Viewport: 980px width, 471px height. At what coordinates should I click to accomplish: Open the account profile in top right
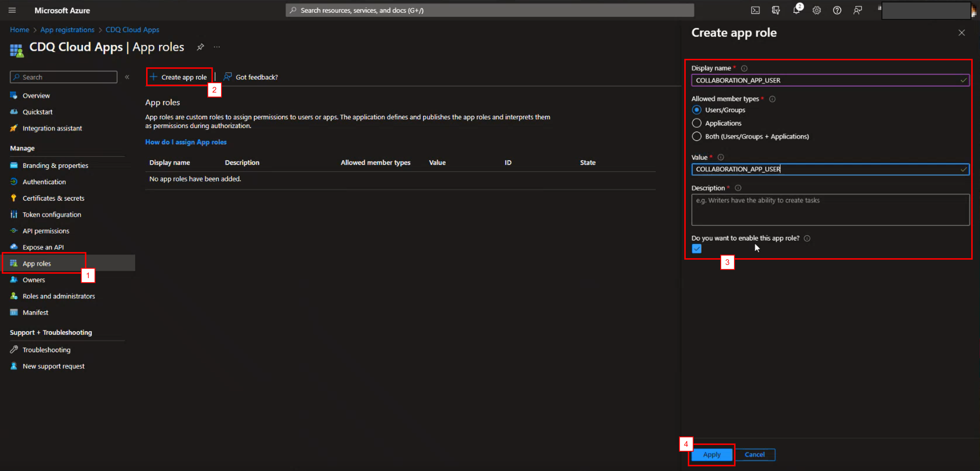pos(927,10)
